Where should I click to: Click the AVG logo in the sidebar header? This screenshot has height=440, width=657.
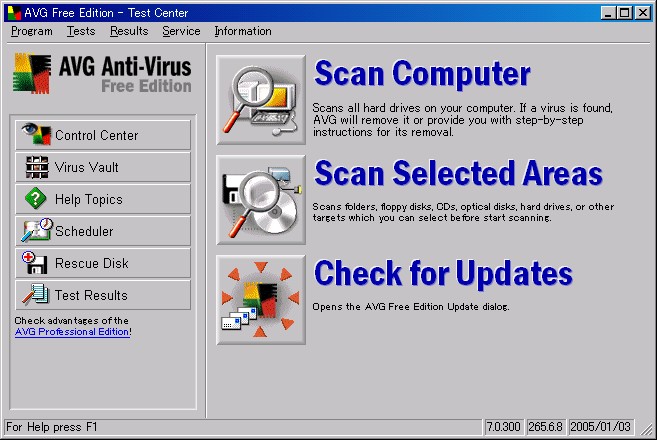coord(32,73)
